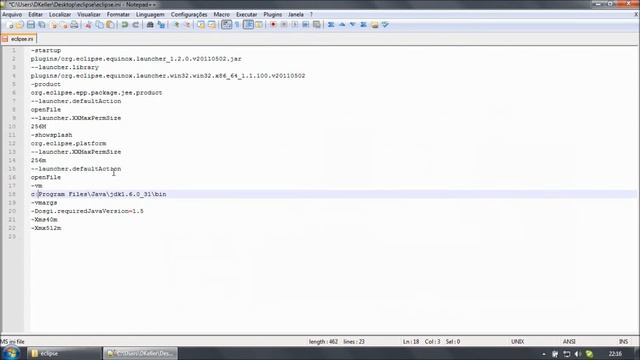Click 'org.eclipse.epp.package.jee.product' line

coord(96,93)
